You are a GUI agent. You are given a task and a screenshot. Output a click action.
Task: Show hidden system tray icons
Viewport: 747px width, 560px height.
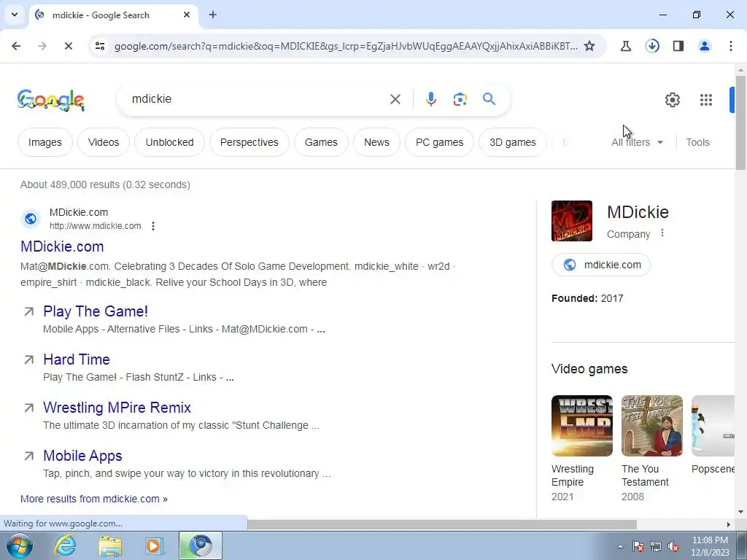pos(620,546)
